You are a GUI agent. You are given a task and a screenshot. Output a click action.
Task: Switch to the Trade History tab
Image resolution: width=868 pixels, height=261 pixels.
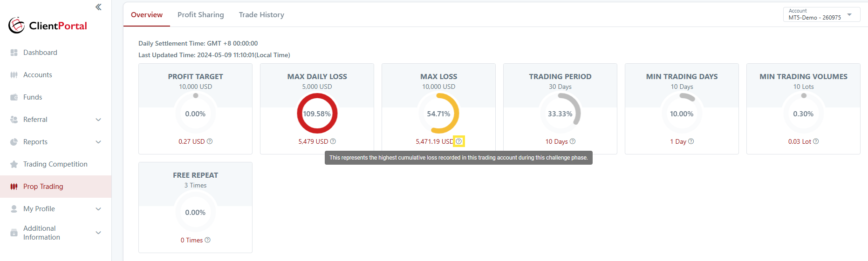click(261, 15)
